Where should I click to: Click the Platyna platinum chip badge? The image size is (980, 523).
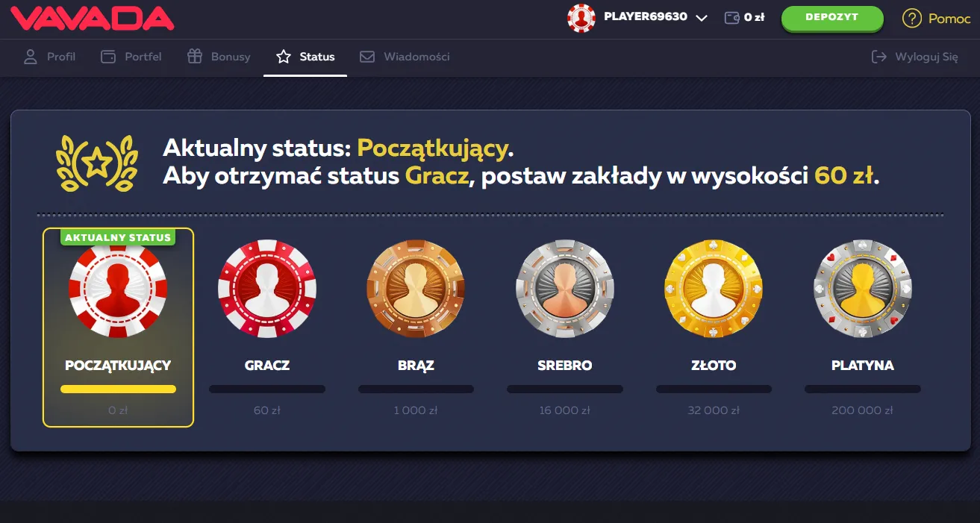pyautogui.click(x=863, y=289)
